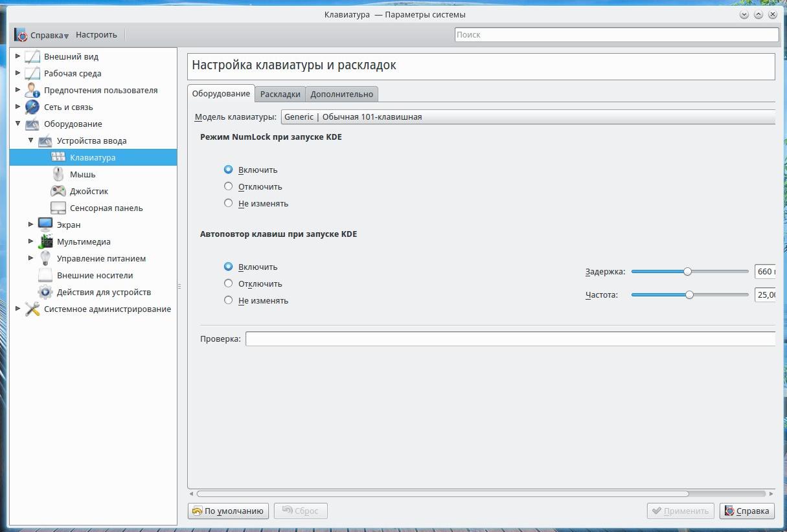Select Включить for key autorepeat
Viewport: 787px width, 532px height.
point(228,267)
